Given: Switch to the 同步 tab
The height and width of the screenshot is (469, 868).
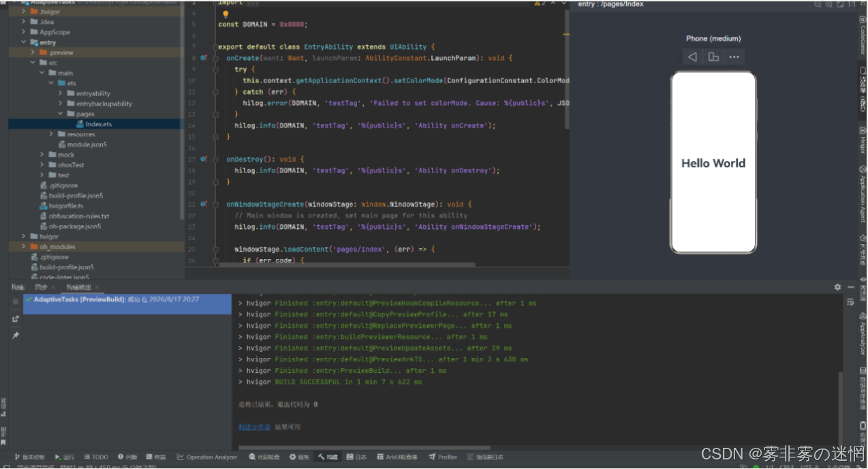Looking at the screenshot, I should click(42, 287).
